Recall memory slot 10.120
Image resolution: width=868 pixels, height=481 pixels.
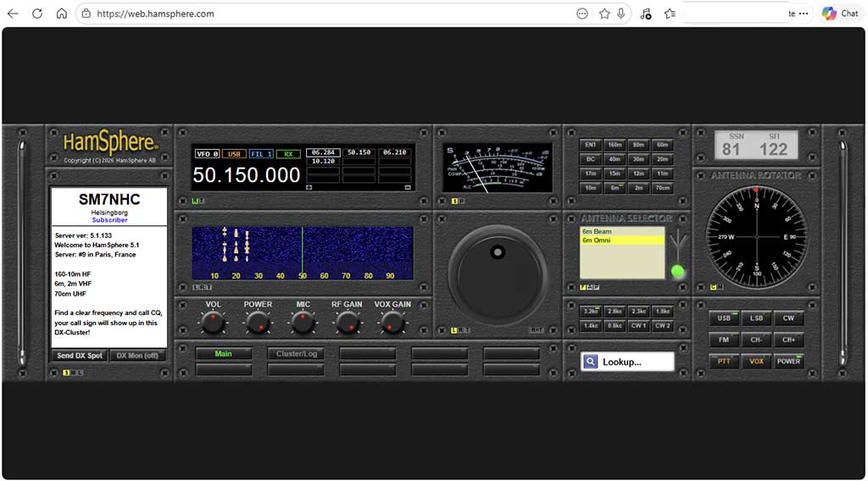click(323, 161)
